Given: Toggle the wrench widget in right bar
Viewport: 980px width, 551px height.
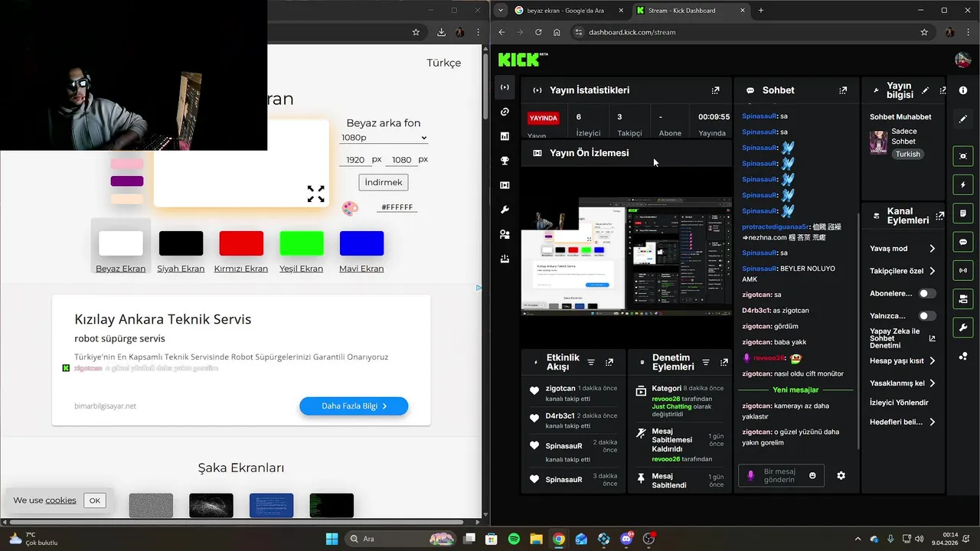Looking at the screenshot, I should (x=963, y=328).
